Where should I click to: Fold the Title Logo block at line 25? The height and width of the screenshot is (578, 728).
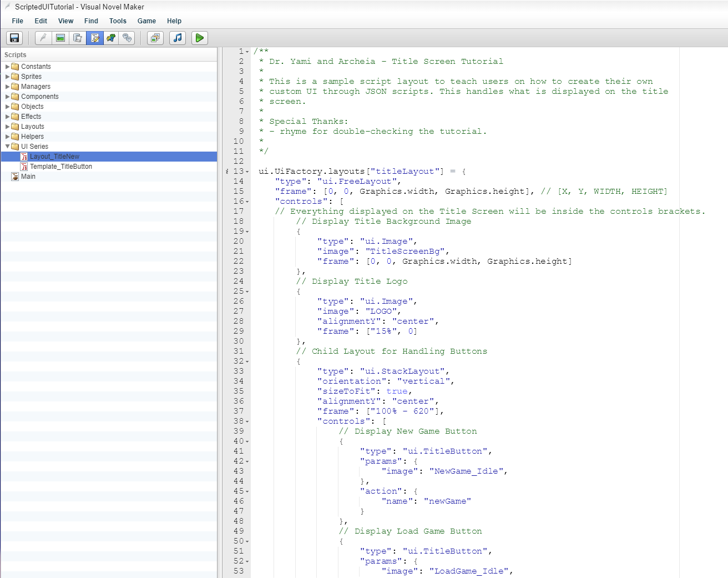tap(247, 291)
